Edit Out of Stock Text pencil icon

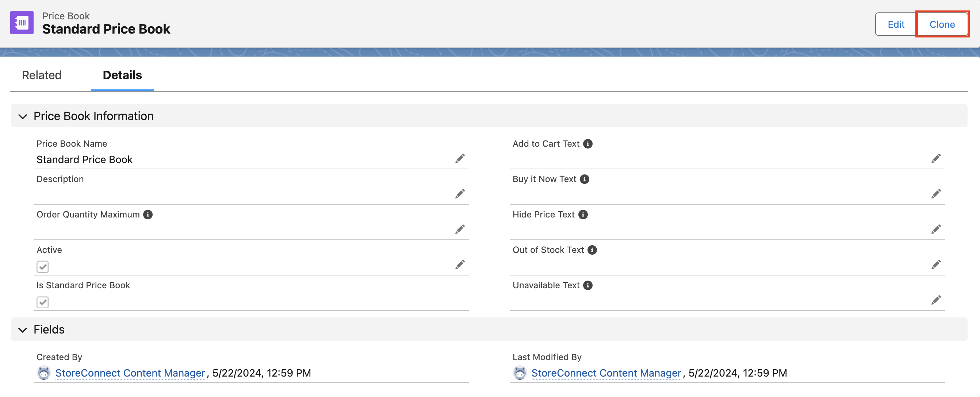click(936, 264)
